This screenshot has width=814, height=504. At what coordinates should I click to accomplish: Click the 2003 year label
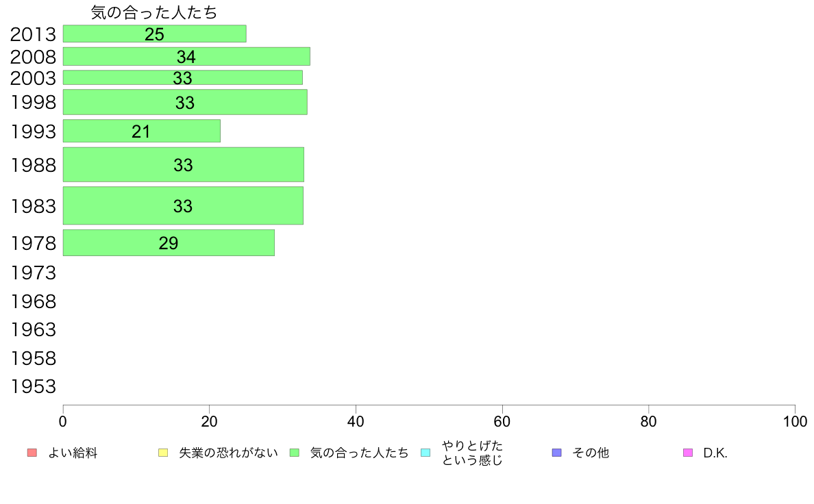[33, 78]
